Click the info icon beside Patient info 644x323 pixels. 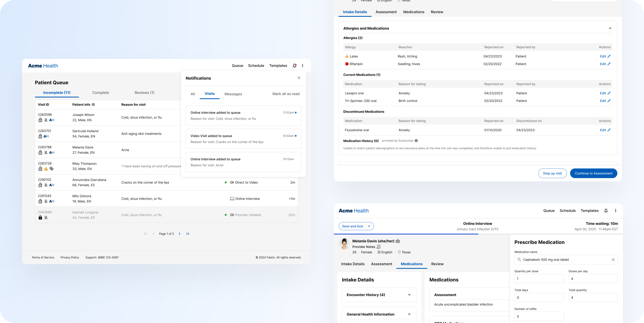[93, 104]
